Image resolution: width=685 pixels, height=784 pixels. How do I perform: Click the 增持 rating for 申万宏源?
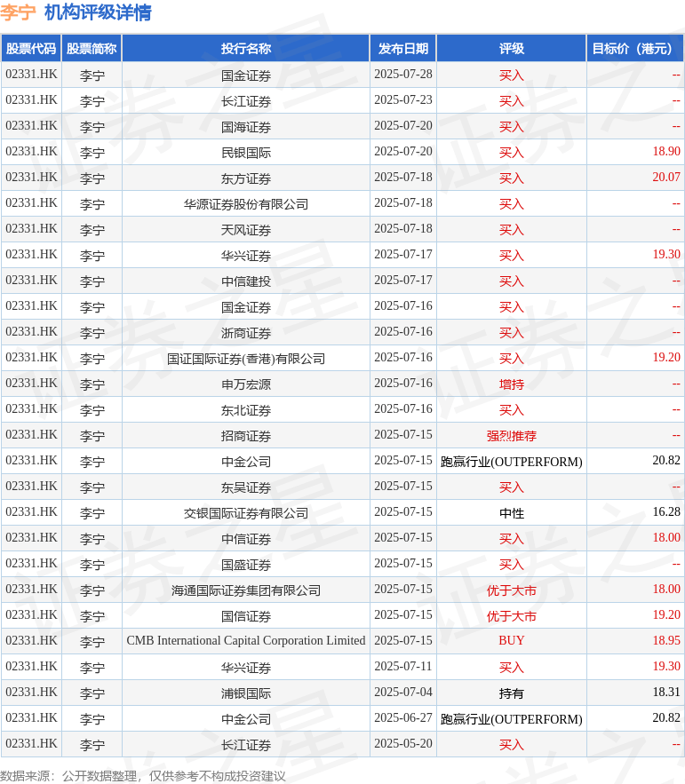[511, 384]
